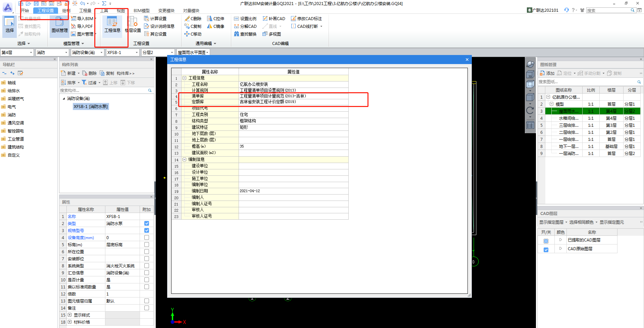Expand 材料价格 property row
The height and width of the screenshot is (328, 644).
[x=70, y=322]
